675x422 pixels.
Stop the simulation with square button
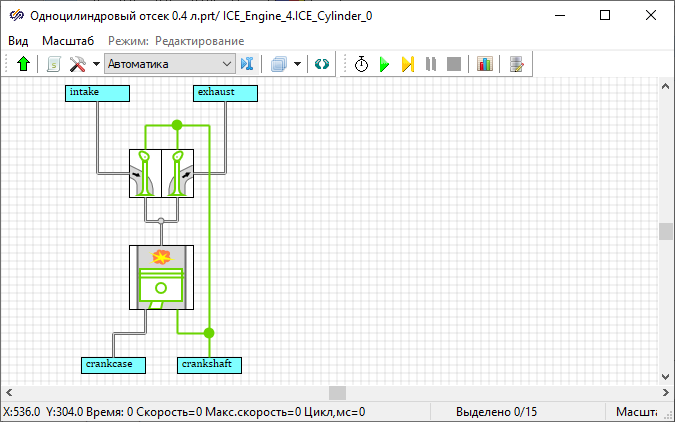454,64
